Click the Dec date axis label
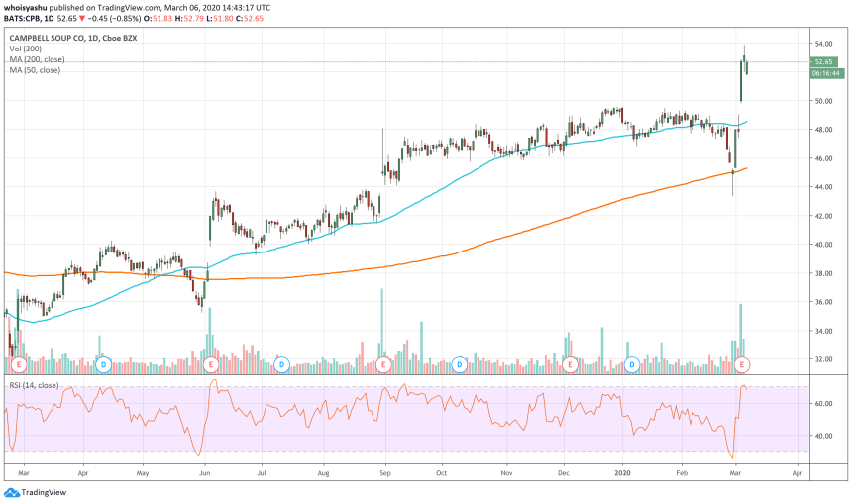This screenshot has height=504, width=852. [x=564, y=473]
